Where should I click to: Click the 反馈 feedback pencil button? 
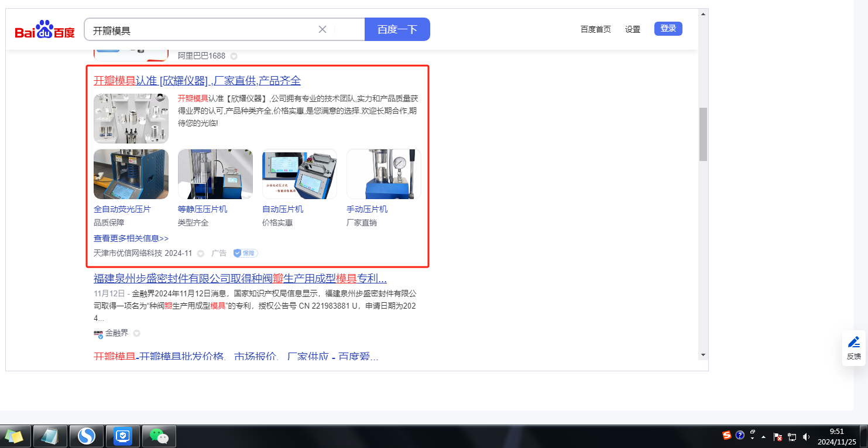(x=854, y=348)
